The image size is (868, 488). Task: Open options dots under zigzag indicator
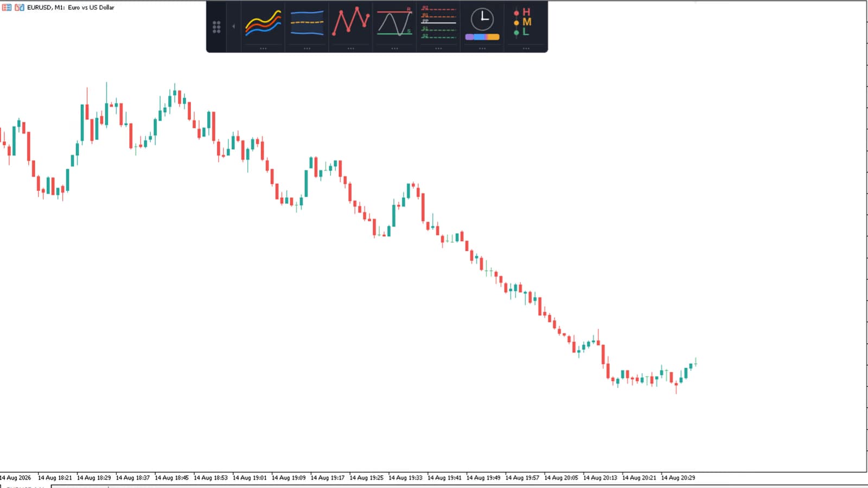(351, 48)
